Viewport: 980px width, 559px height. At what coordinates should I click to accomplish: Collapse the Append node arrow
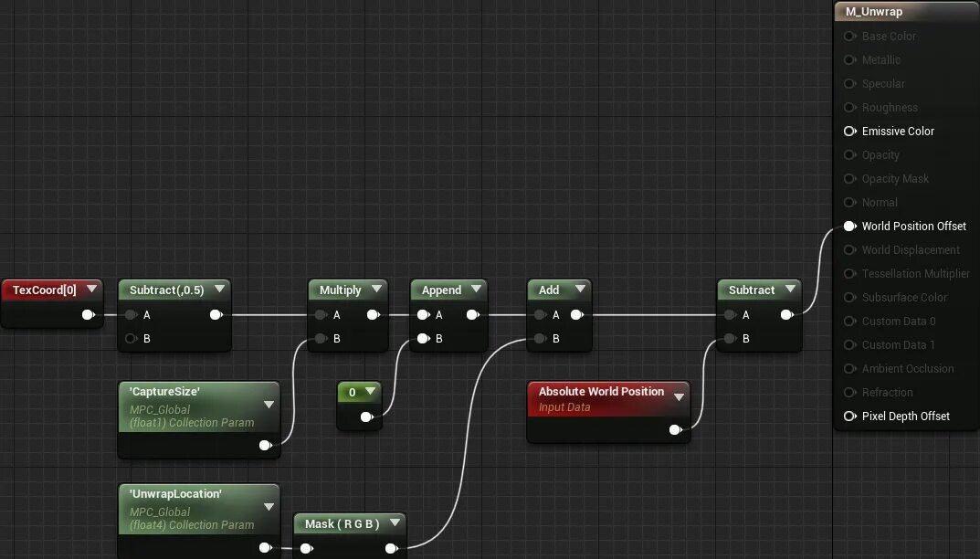tap(476, 289)
